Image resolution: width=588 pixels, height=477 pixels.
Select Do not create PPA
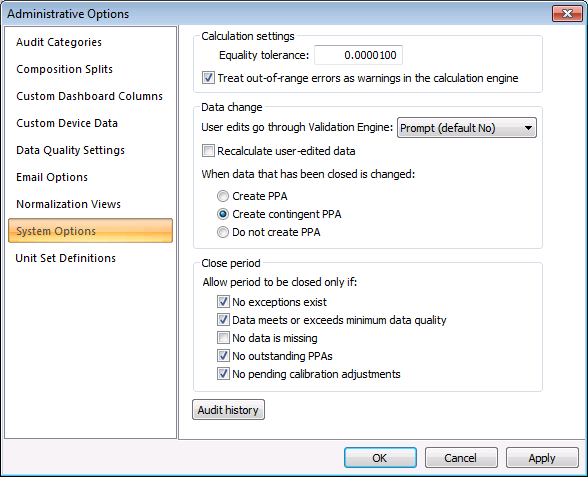pyautogui.click(x=223, y=232)
